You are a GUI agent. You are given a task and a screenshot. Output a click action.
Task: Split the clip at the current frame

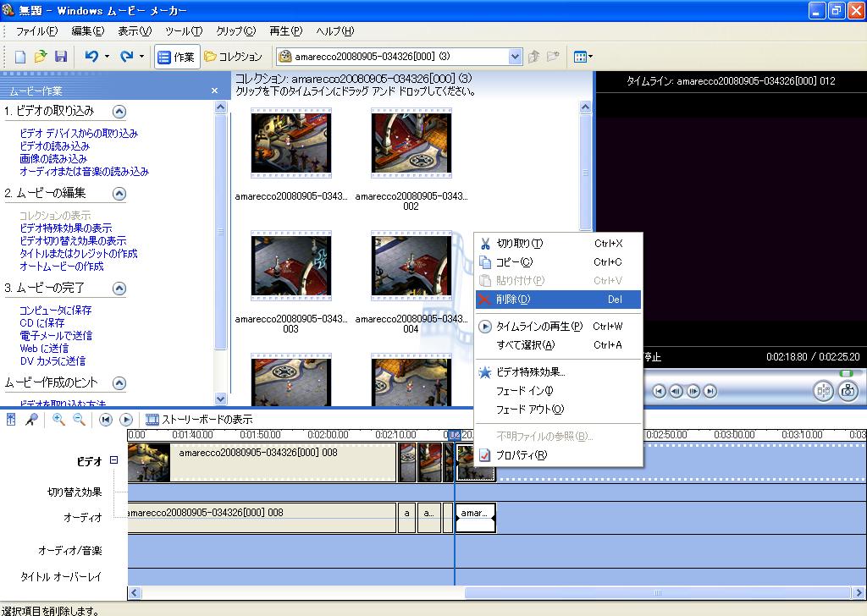click(823, 391)
